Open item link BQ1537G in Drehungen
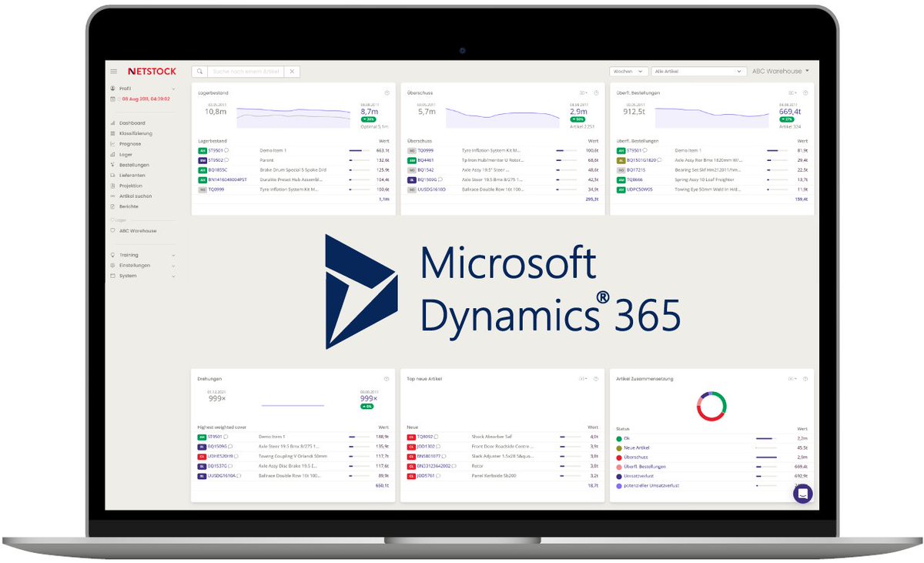The image size is (924, 563). pyautogui.click(x=217, y=465)
